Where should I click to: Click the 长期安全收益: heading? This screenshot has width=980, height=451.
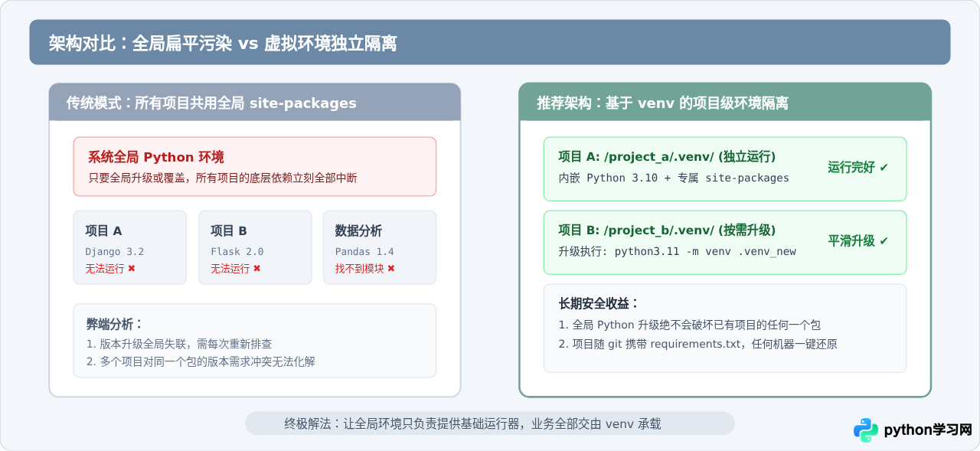coord(599,304)
